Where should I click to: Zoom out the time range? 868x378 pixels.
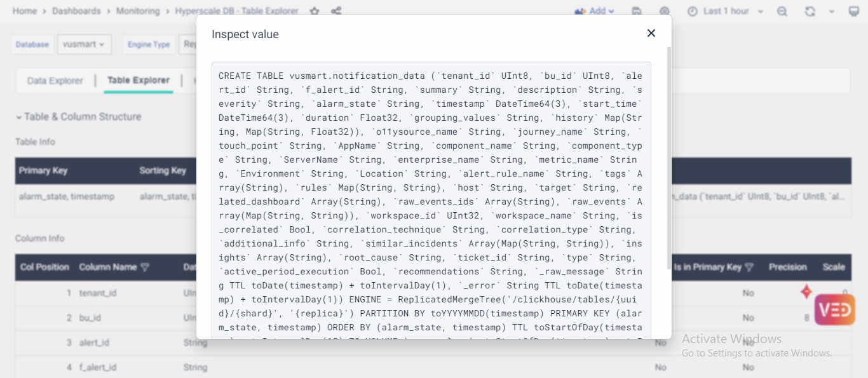pos(782,11)
